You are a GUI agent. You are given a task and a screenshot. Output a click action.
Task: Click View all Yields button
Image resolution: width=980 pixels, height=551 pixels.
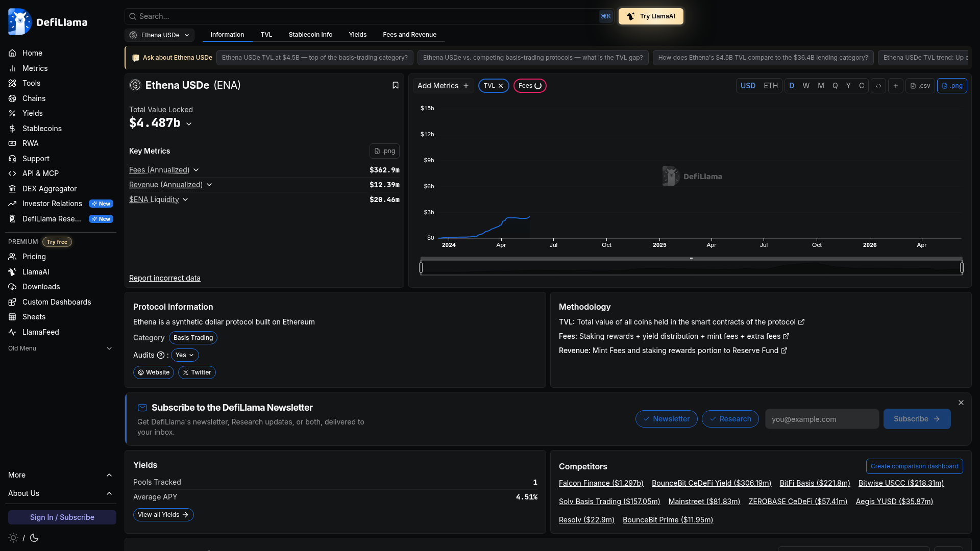[163, 515]
